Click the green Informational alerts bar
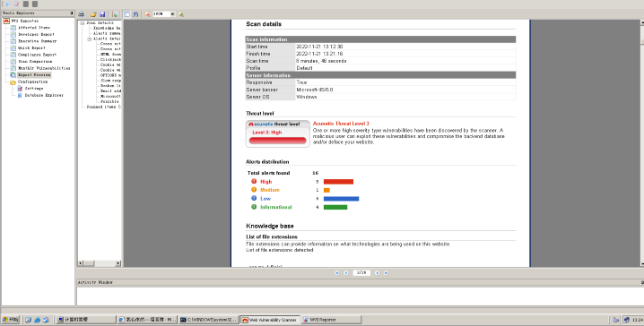Screen dimensions: 644x326 coord(335,207)
